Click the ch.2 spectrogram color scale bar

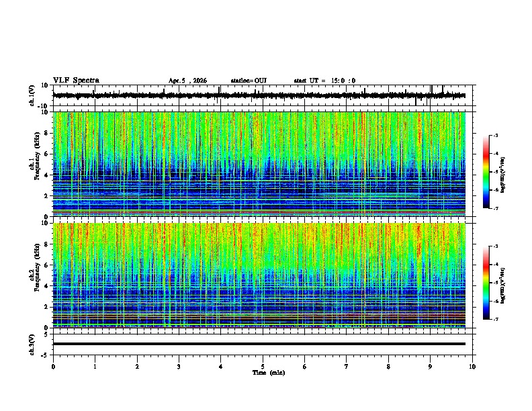click(x=486, y=283)
